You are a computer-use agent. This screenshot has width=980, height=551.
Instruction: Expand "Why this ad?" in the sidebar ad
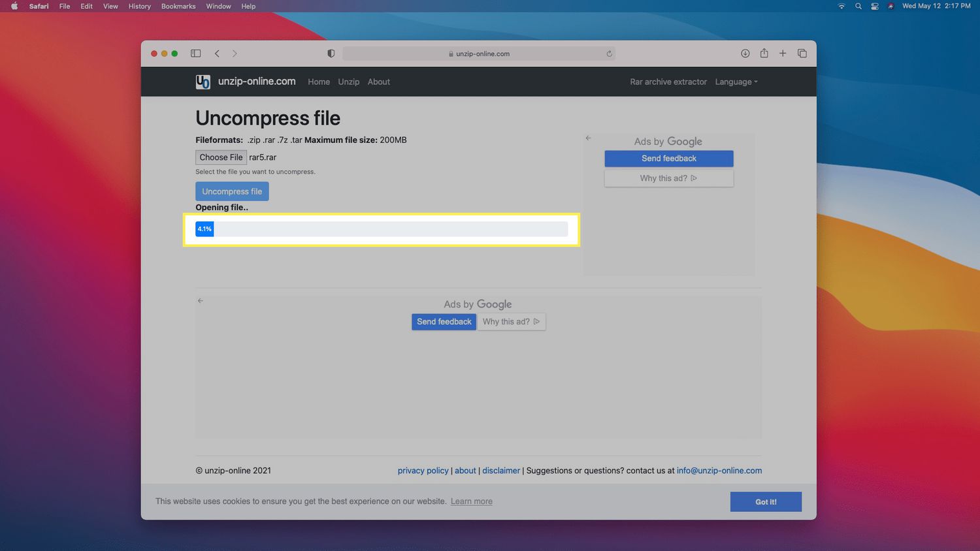point(668,178)
